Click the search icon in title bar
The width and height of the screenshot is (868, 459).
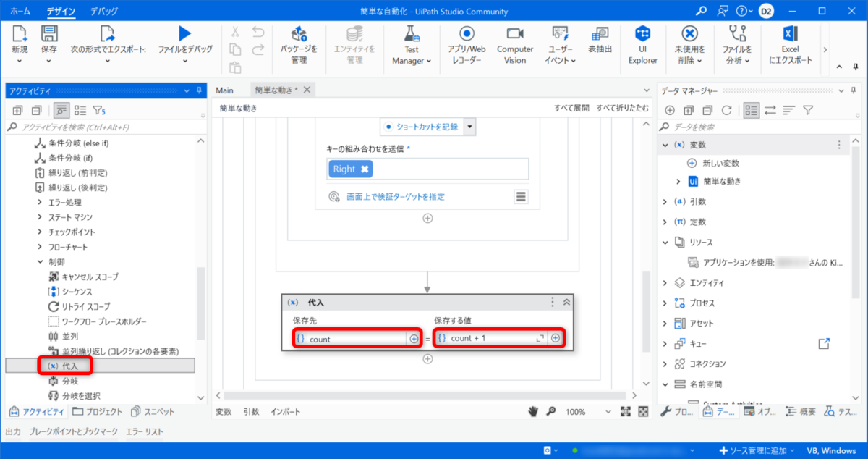(700, 11)
